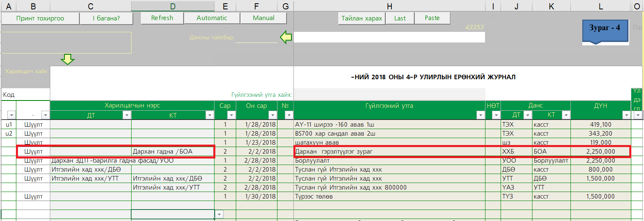Open the НӨТ column filter dropdown
This screenshot has width=644, height=221.
click(496, 115)
